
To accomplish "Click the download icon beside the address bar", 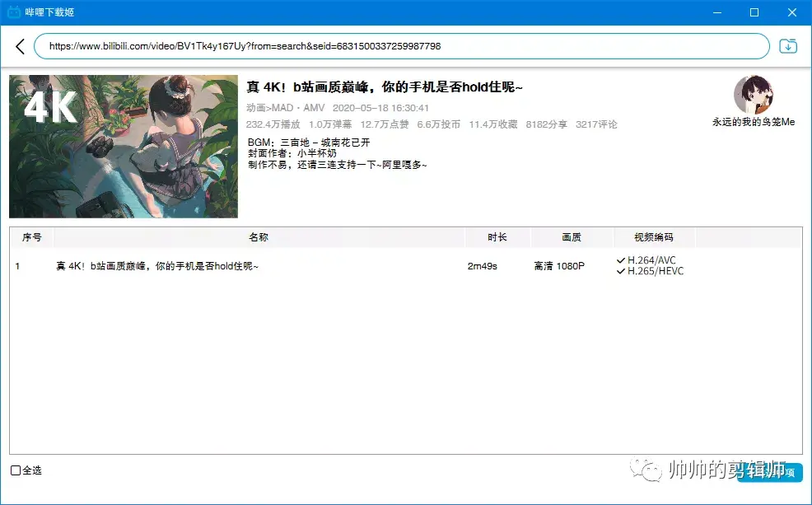I will click(788, 46).
